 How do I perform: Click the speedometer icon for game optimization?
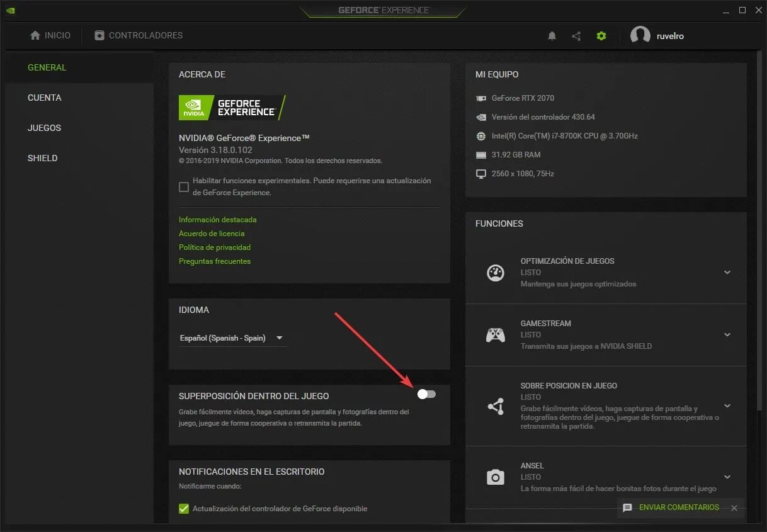tap(496, 273)
